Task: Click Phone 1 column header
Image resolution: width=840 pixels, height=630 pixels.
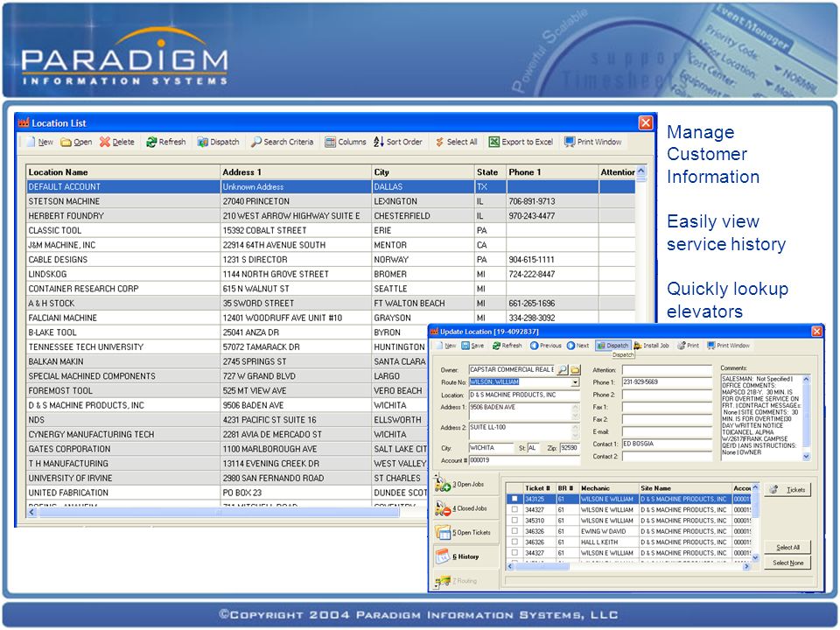Action: (552, 172)
